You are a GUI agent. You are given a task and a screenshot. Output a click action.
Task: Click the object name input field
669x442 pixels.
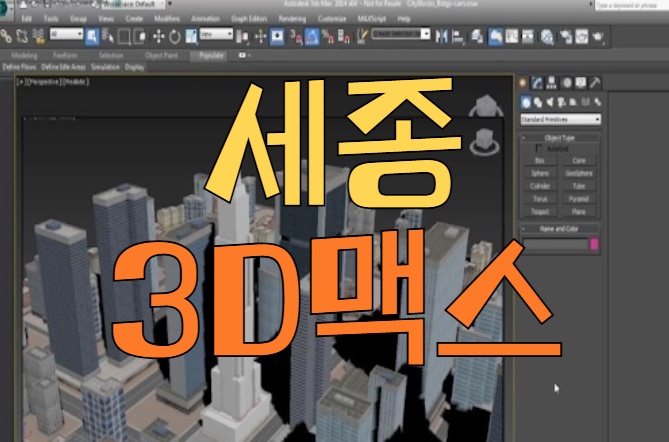pyautogui.click(x=555, y=244)
